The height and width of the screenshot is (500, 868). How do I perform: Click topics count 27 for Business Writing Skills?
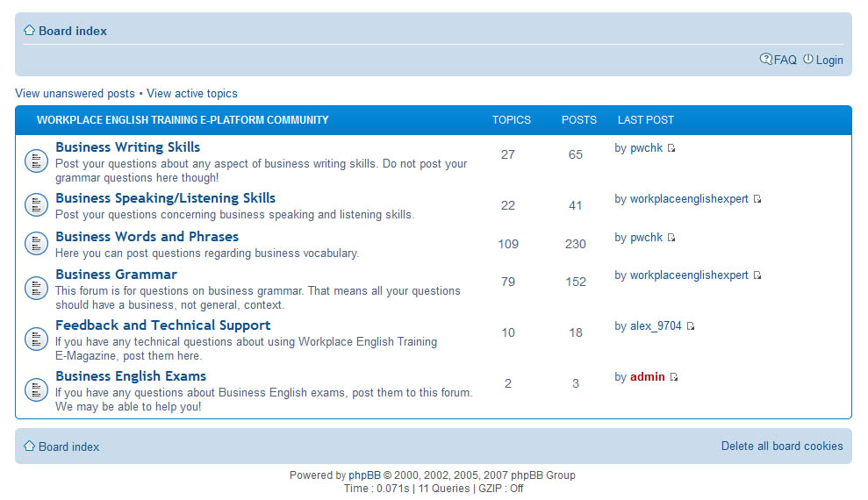[x=507, y=155]
